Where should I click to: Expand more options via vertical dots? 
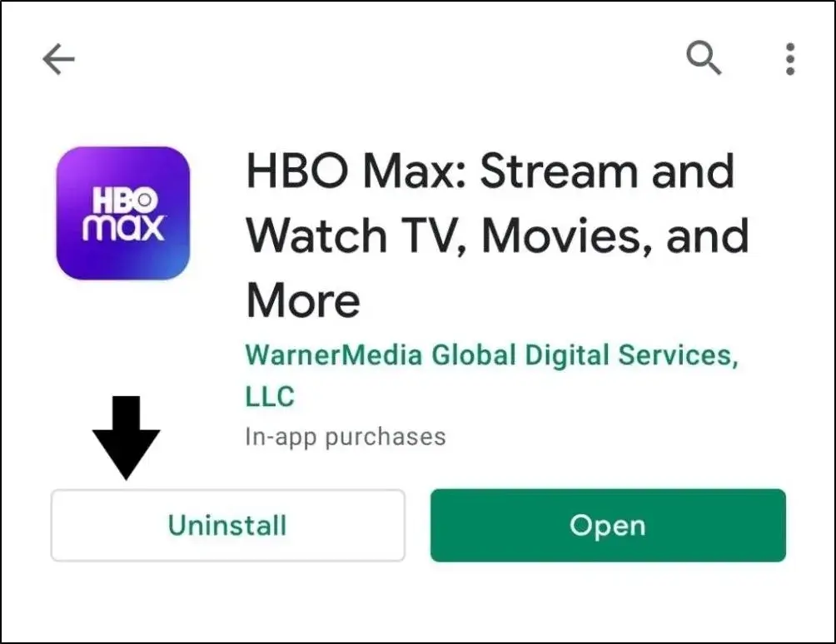[x=790, y=59]
